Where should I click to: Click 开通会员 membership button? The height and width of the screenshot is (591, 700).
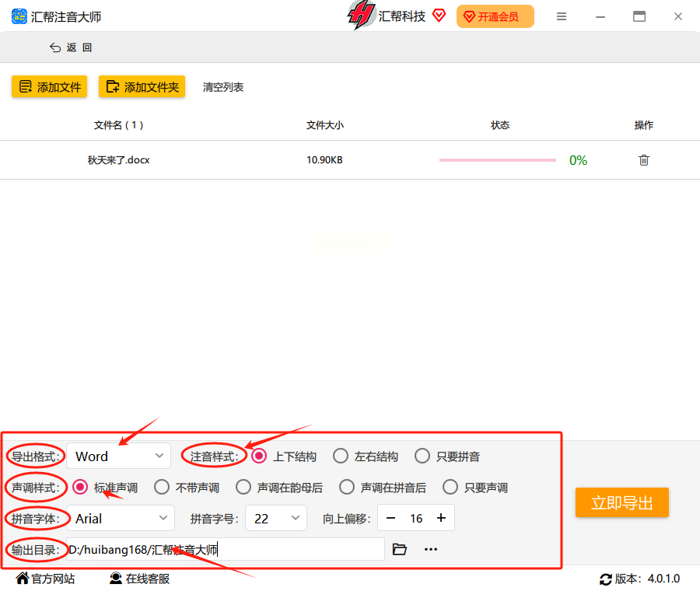[x=495, y=16]
